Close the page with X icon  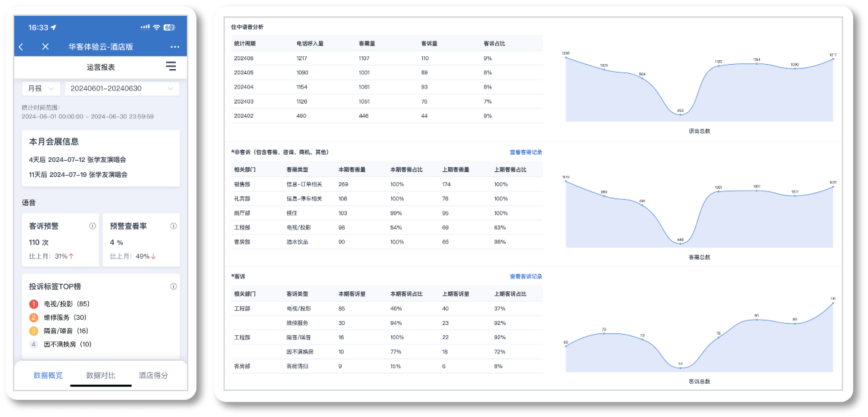[45, 47]
